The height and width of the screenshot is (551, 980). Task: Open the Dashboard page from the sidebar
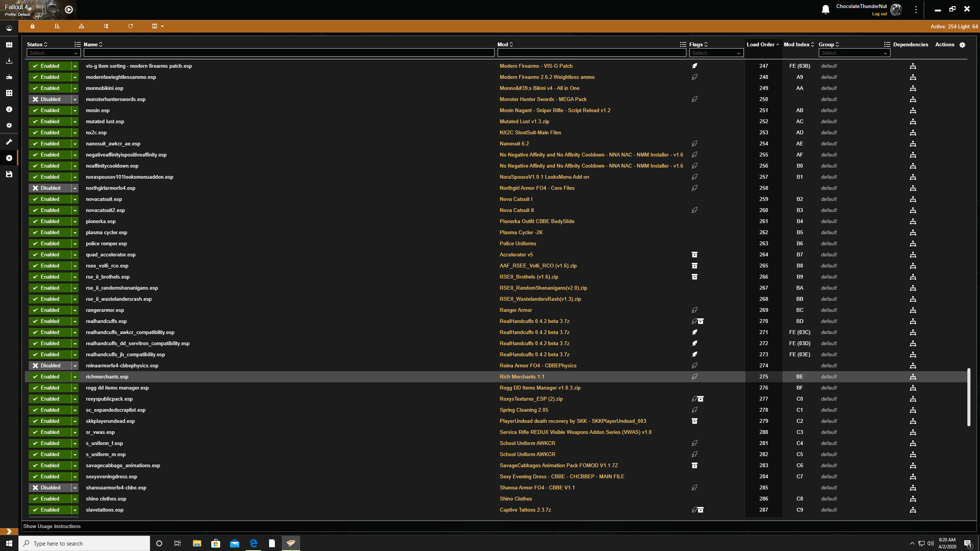[9, 28]
